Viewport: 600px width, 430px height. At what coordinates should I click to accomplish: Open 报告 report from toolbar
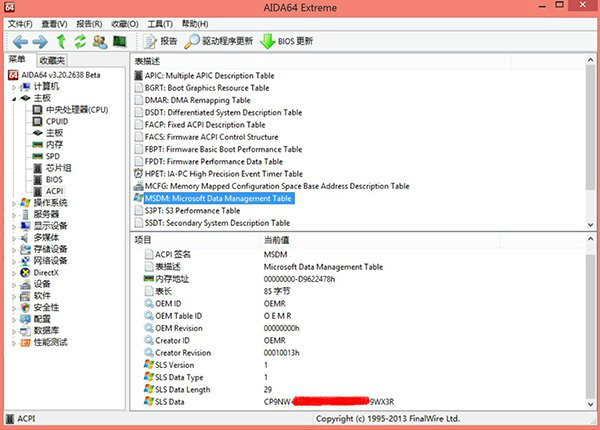point(160,41)
